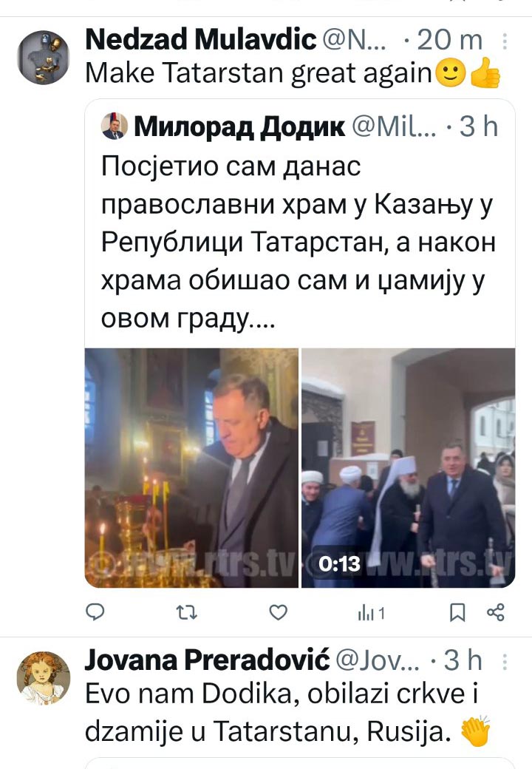Retweet Nedzad Mulavdic's post
Viewport: 532px width, 769px height.
pos(187,612)
